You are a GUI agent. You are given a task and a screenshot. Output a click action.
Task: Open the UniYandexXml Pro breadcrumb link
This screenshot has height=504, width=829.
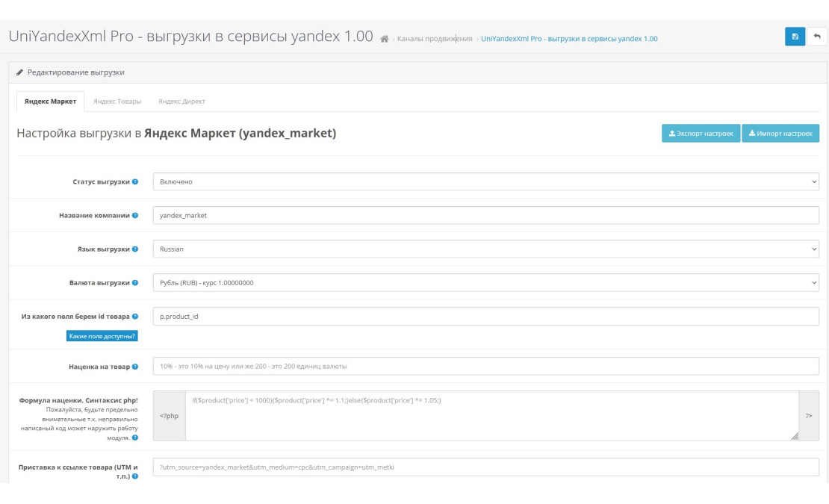(x=569, y=39)
